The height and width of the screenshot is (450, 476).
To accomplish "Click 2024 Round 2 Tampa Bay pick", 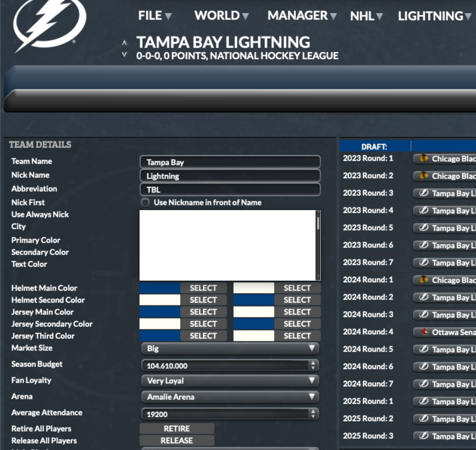I will coord(444,298).
